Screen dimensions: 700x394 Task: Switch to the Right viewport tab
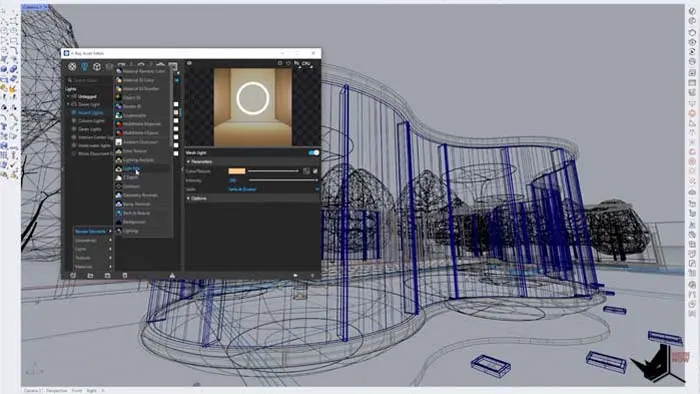point(92,390)
